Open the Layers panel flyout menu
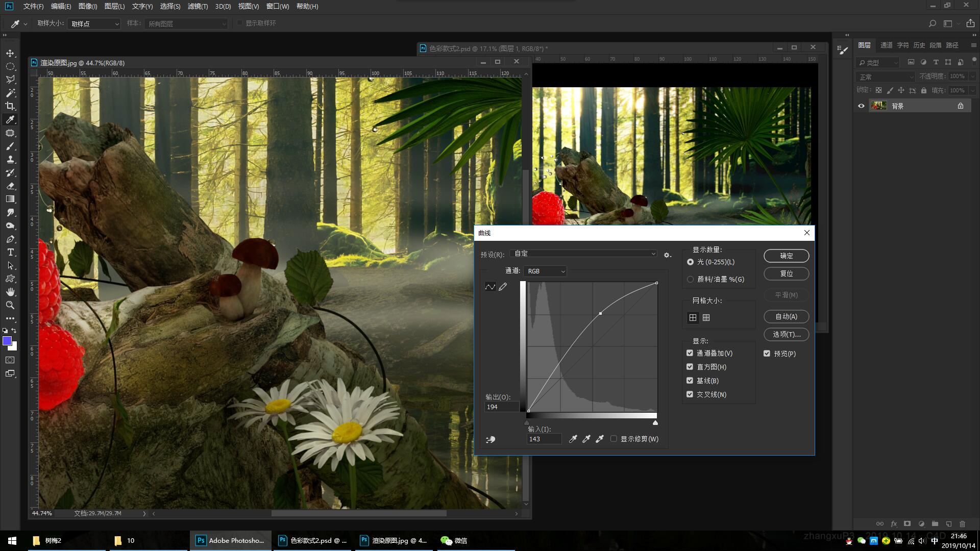 (x=974, y=45)
